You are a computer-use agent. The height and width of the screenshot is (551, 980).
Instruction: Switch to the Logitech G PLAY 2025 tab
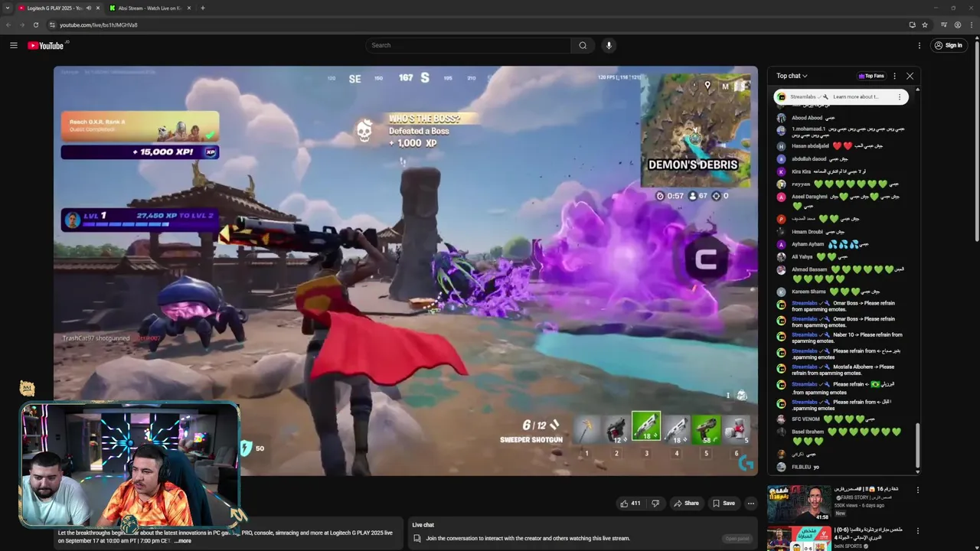[x=55, y=8]
